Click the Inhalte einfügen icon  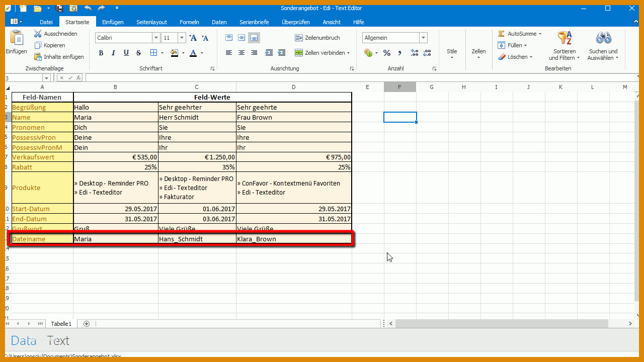[x=38, y=57]
